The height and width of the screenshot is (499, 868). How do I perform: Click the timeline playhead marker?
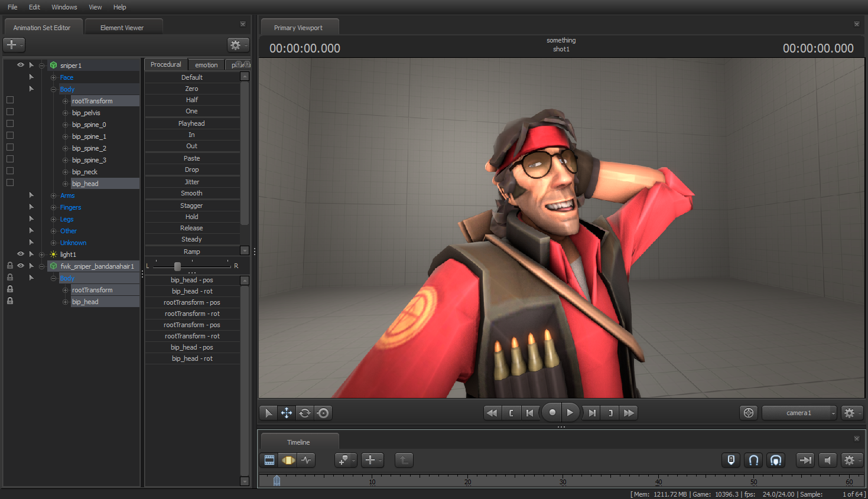coord(277,480)
